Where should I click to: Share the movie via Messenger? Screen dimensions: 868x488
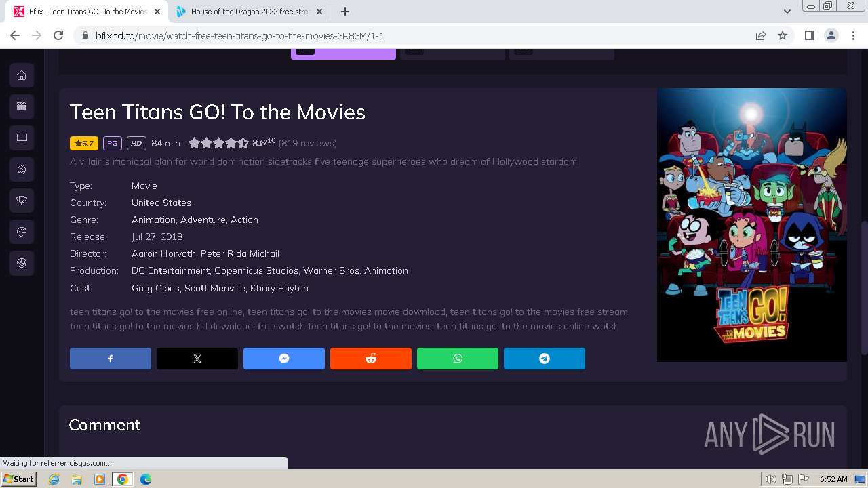pos(284,359)
